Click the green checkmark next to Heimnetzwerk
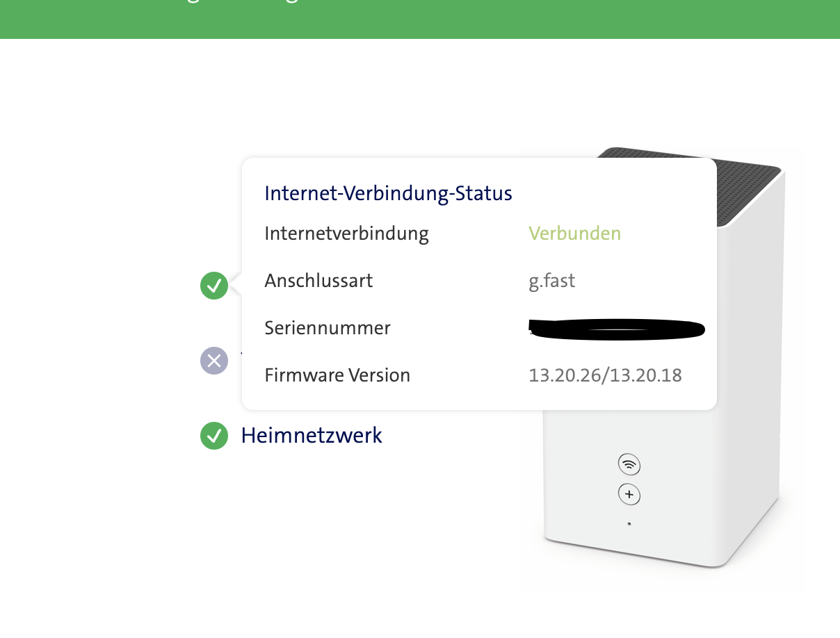 tap(214, 436)
